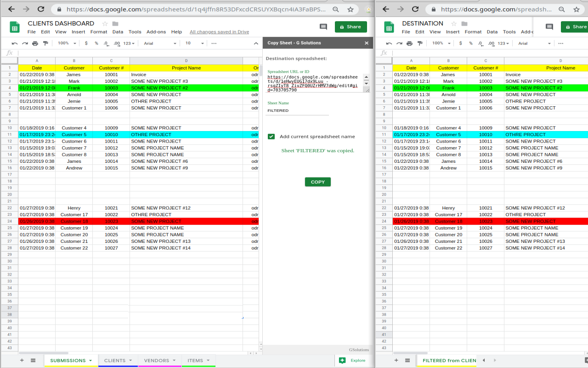The width and height of the screenshot is (588, 368).
Task: Click the Print icon in the DESTINATION window
Action: click(409, 43)
